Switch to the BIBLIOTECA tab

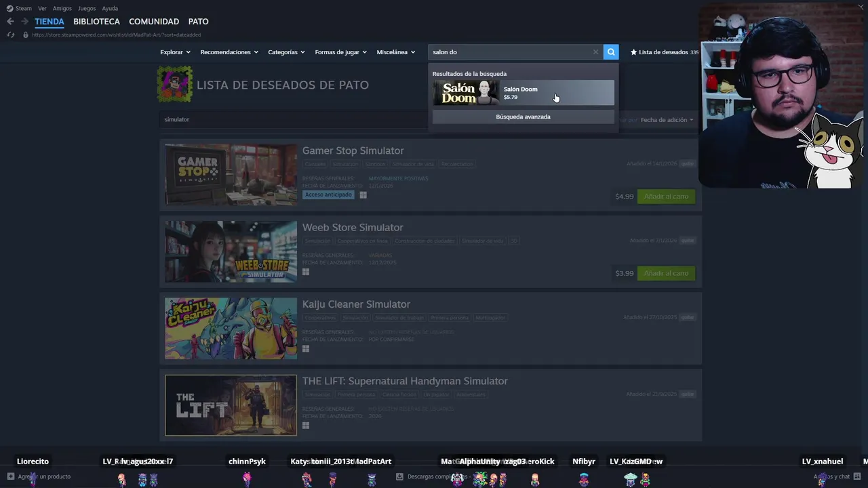point(96,22)
